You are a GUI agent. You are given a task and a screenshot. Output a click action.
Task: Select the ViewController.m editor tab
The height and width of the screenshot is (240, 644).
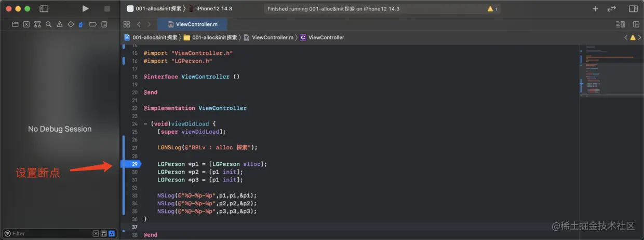(192, 24)
